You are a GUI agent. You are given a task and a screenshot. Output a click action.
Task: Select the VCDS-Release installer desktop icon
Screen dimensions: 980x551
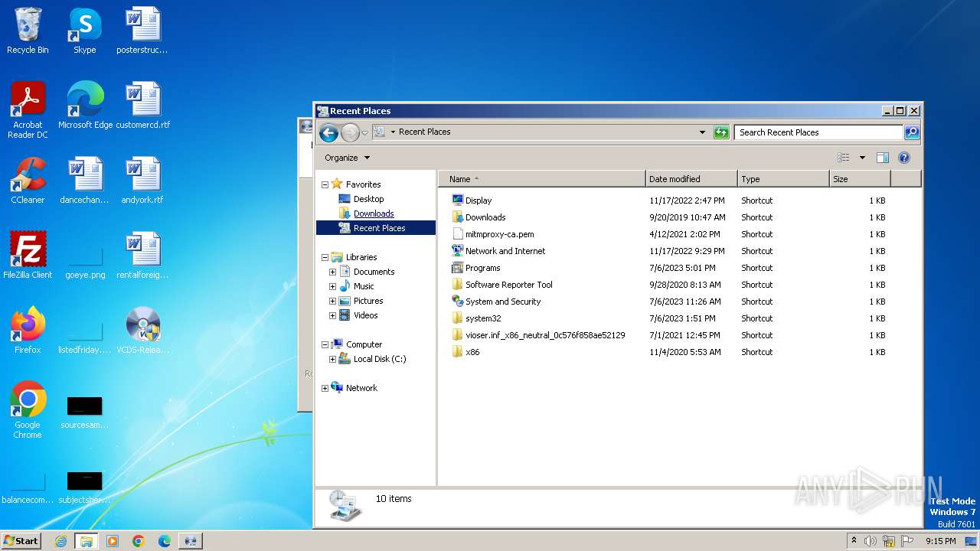coord(142,331)
